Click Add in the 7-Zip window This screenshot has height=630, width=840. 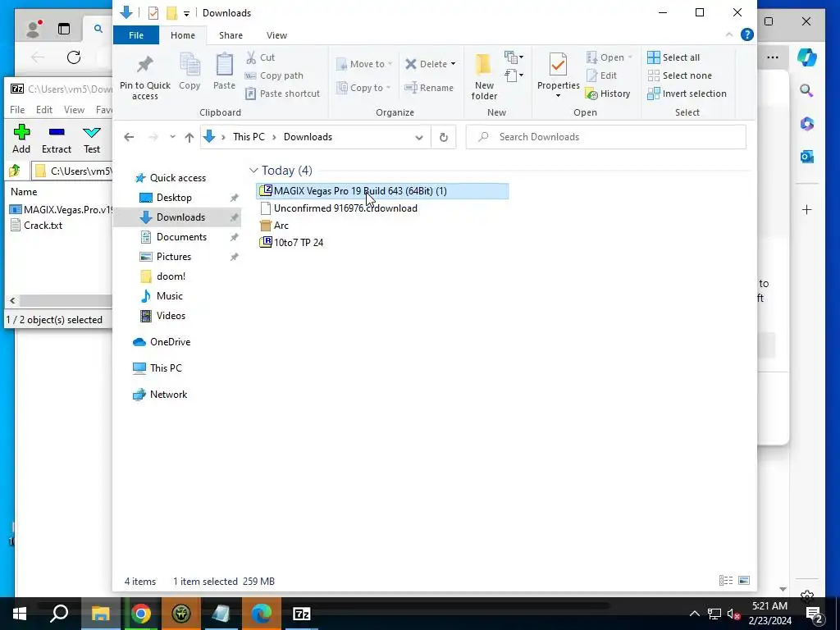pyautogui.click(x=21, y=139)
